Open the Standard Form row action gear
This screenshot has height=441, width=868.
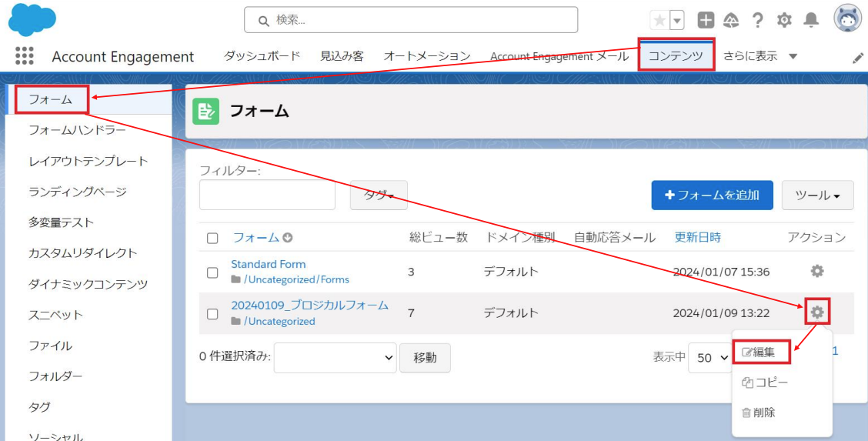tap(817, 271)
